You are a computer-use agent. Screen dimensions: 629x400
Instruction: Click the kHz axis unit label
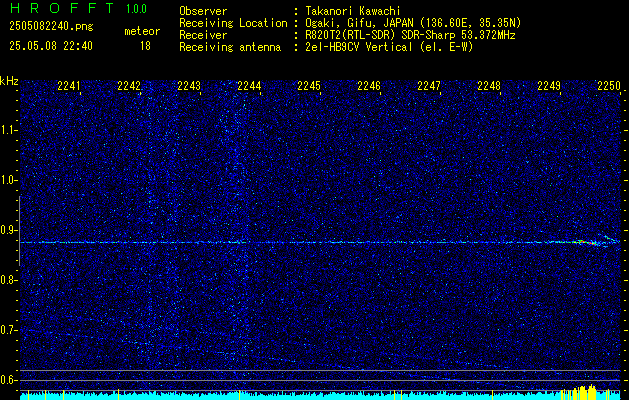tap(9, 81)
